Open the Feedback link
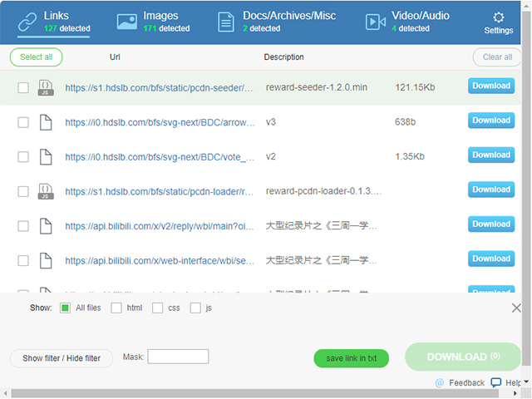This screenshot has height=399, width=532. pos(466,382)
